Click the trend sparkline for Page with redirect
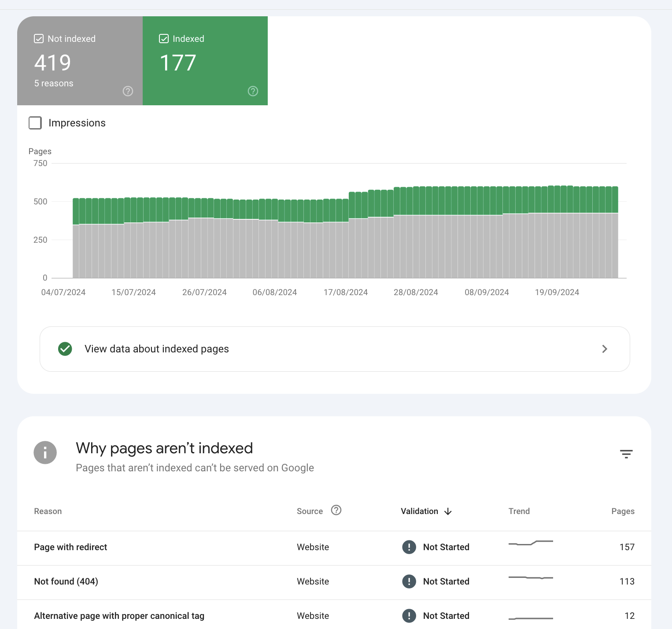672x629 pixels. coord(531,543)
